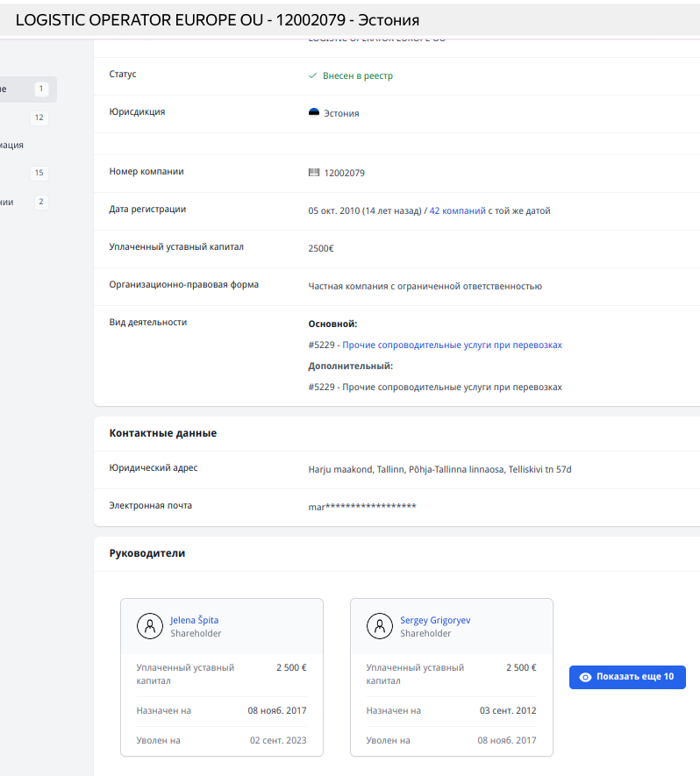Select the sidebar item with badge 2
700x776 pixels.
(25, 202)
